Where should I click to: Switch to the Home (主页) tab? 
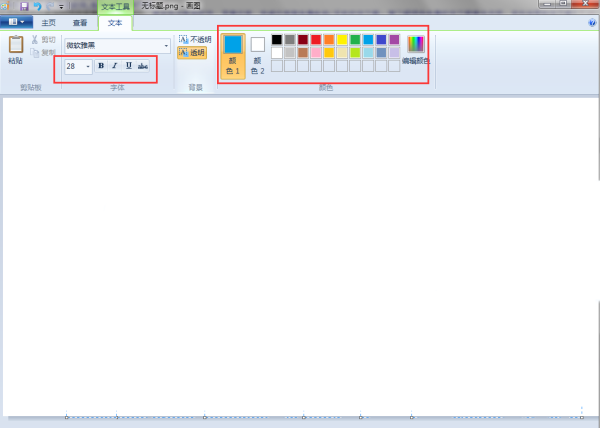(49, 23)
